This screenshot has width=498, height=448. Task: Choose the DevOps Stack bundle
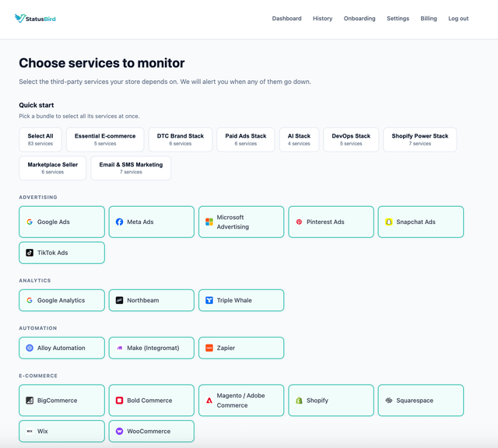click(x=351, y=139)
